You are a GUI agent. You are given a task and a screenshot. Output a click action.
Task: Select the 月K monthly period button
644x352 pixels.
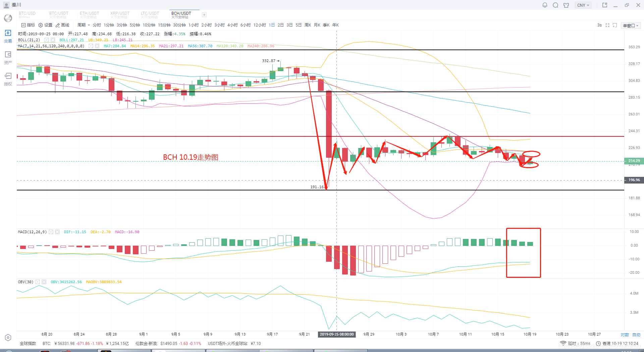click(317, 25)
